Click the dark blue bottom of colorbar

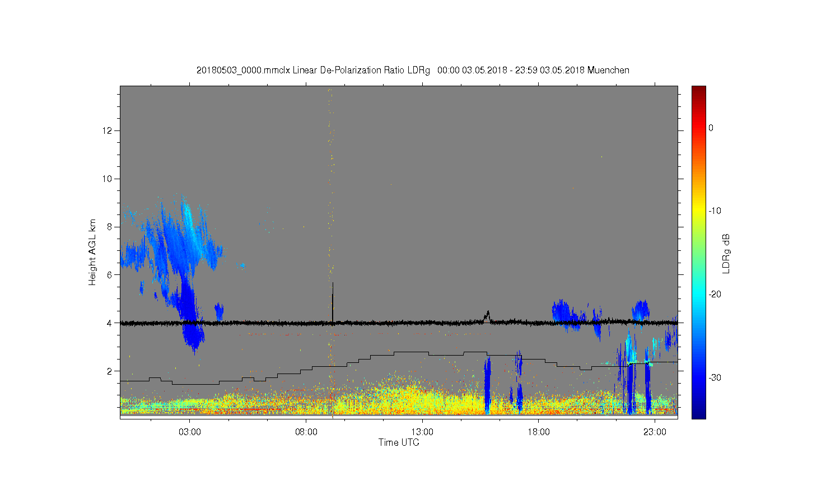click(698, 413)
